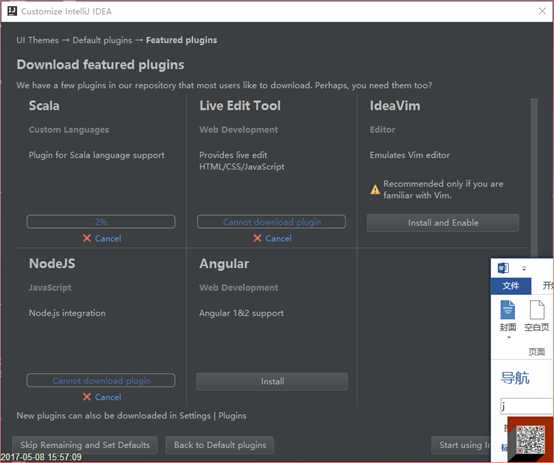This screenshot has width=554, height=463.
Task: Go to UI Themes step in breadcrumb
Action: pos(37,40)
